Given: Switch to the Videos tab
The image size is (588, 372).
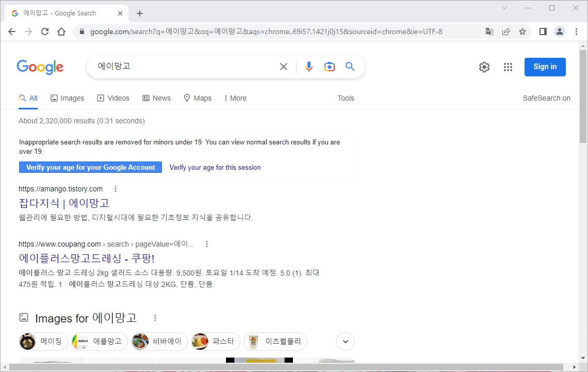Looking at the screenshot, I should (x=113, y=98).
